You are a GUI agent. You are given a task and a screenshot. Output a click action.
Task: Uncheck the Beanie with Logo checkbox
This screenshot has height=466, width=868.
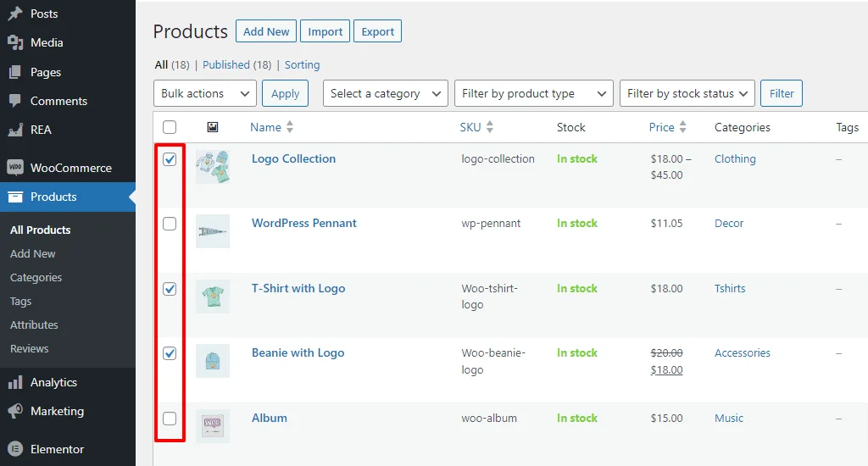(x=170, y=353)
